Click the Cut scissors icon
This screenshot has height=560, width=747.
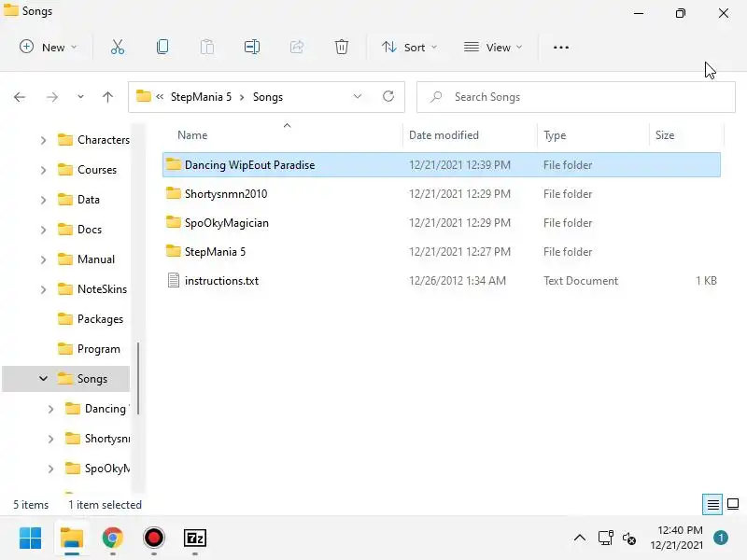click(x=118, y=48)
